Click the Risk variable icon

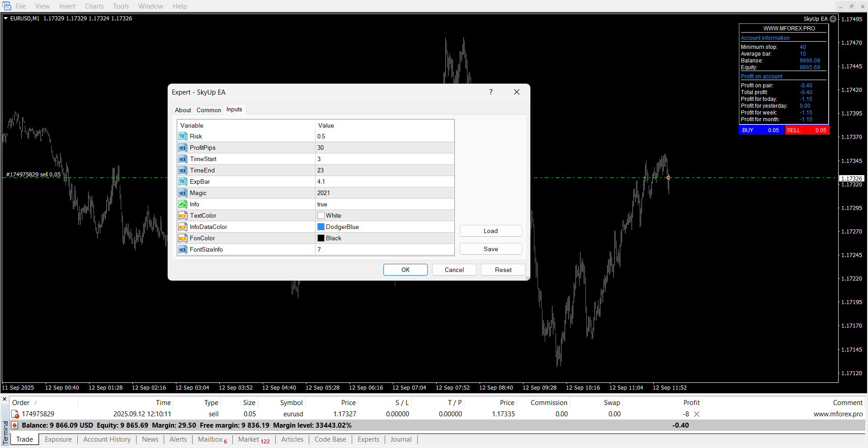click(x=183, y=136)
